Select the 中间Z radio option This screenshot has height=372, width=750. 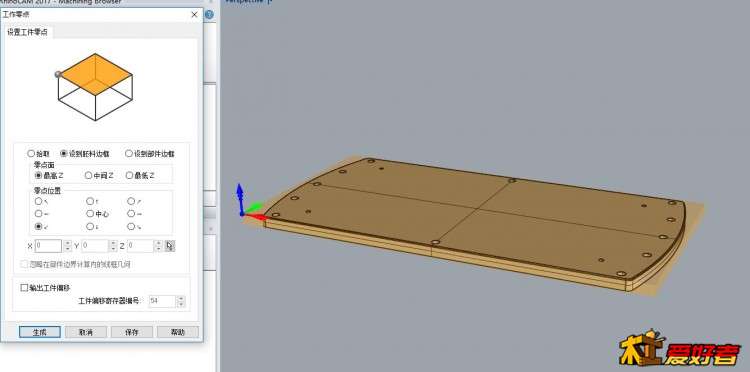(88, 175)
